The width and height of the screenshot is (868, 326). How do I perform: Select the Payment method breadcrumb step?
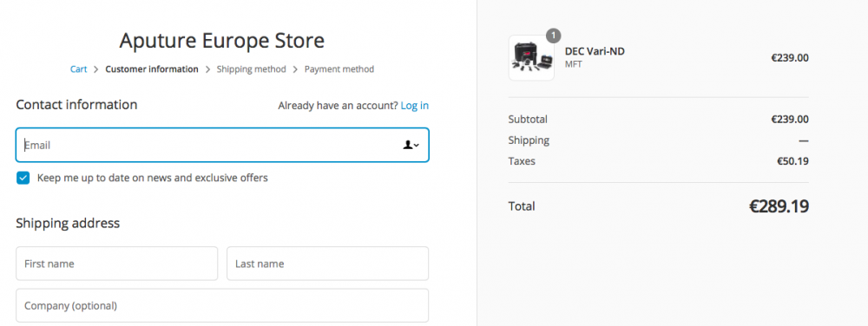339,69
